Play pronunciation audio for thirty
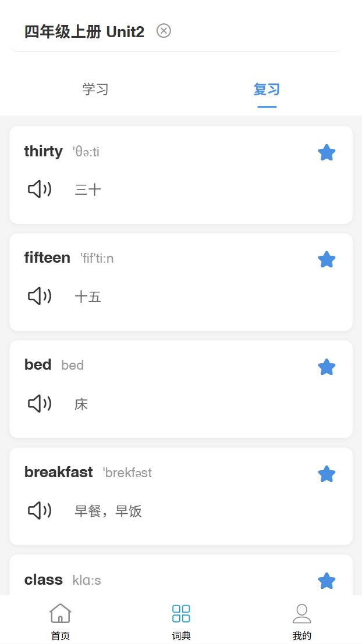Screen dimensions: 362x644 coord(40,189)
